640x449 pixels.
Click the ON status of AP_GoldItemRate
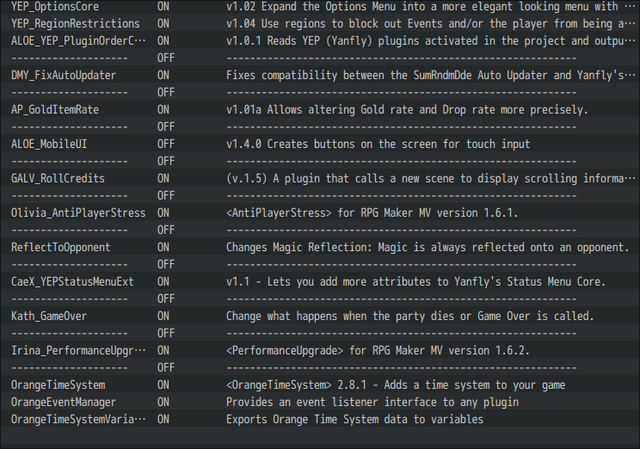coord(163,110)
